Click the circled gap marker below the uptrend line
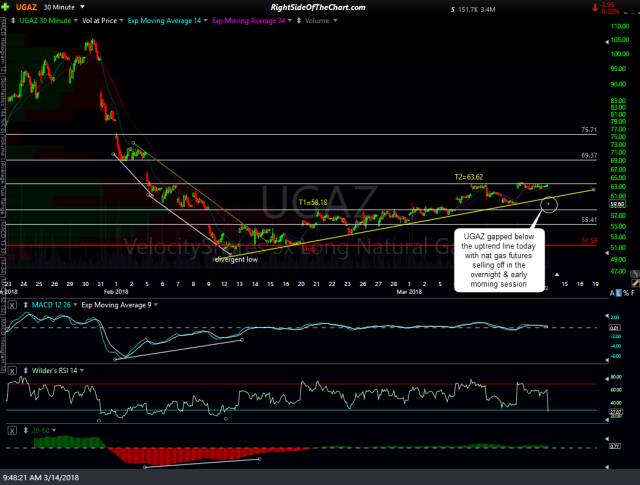 coord(548,203)
